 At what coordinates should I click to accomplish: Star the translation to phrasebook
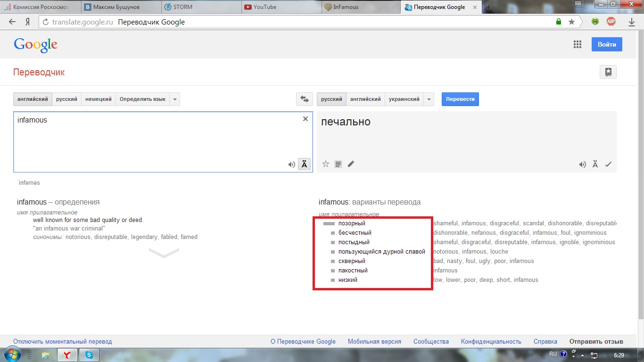coord(326,164)
